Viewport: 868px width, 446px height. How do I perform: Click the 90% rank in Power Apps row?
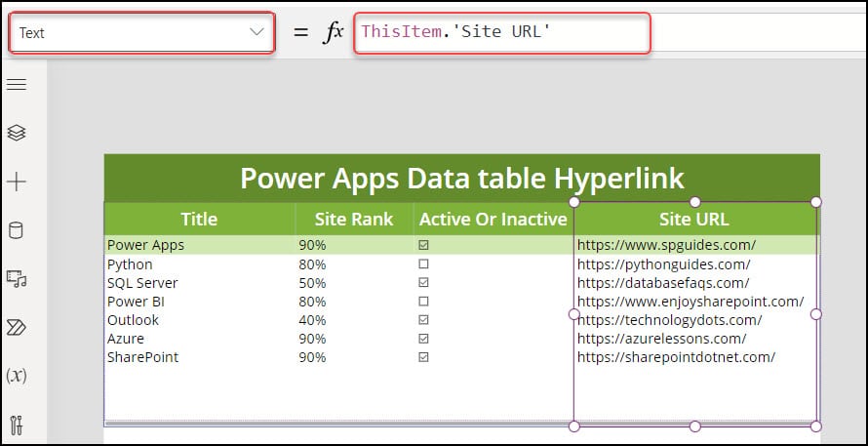tap(312, 245)
